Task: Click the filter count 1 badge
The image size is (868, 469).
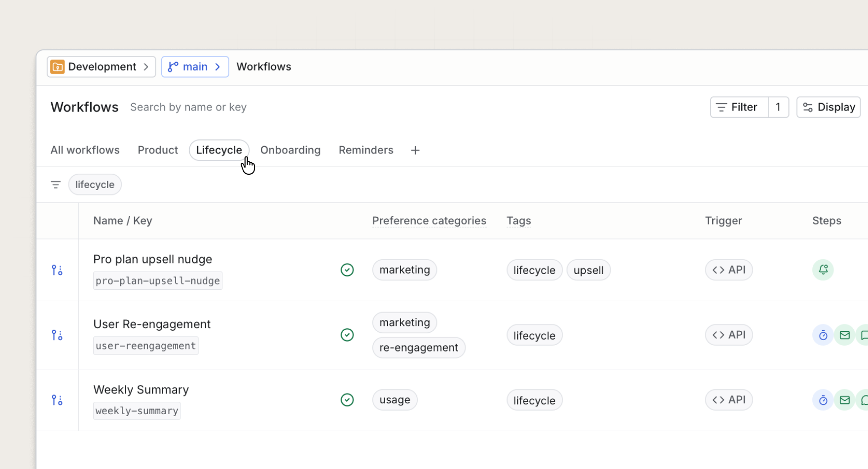Action: [778, 107]
